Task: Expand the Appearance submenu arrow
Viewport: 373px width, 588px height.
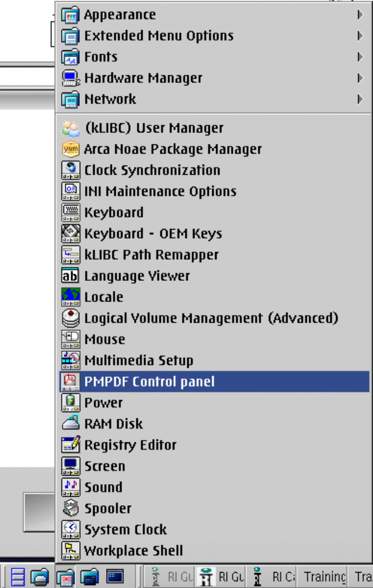Action: click(360, 15)
